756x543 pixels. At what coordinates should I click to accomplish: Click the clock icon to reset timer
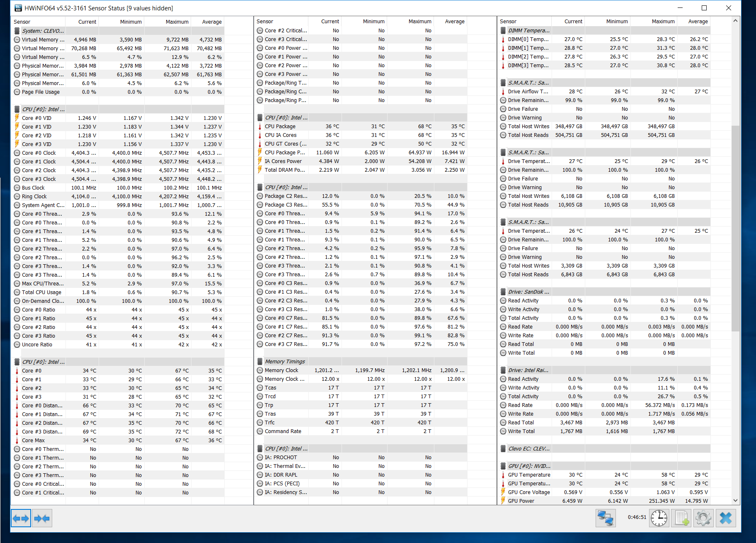[x=659, y=518]
